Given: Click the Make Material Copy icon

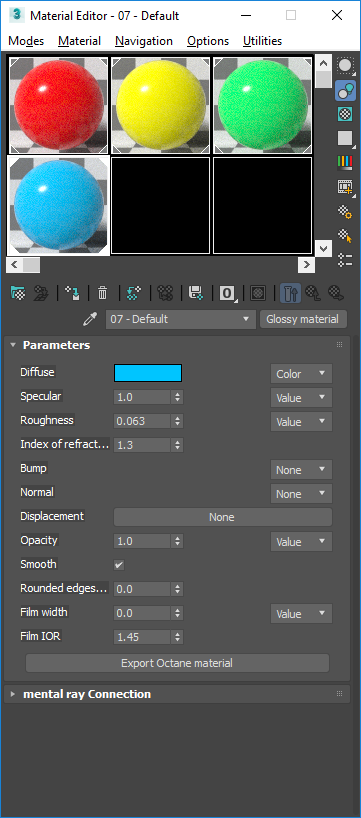Looking at the screenshot, I should pos(134,293).
